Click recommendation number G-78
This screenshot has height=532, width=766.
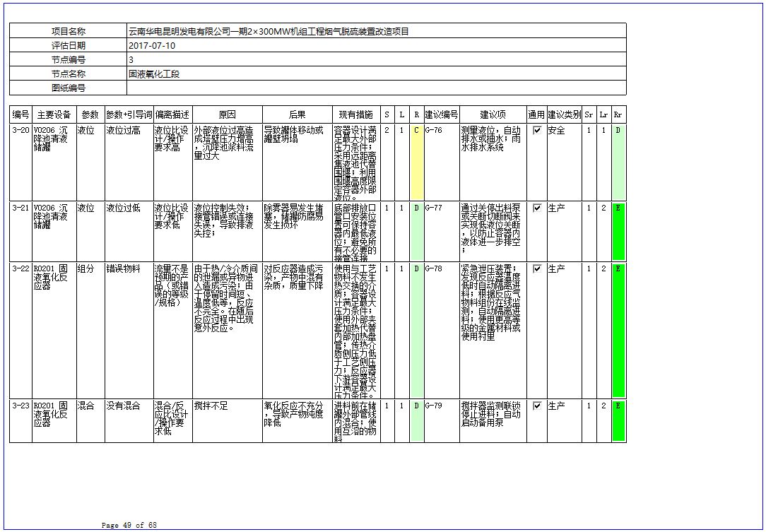pos(433,268)
